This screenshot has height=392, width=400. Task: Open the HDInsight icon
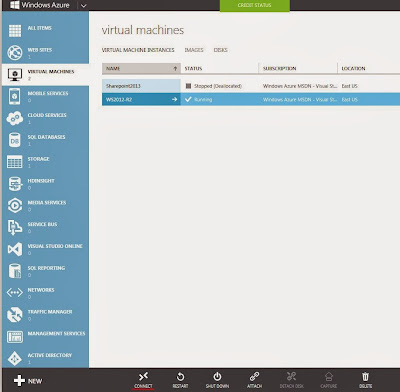click(x=15, y=184)
